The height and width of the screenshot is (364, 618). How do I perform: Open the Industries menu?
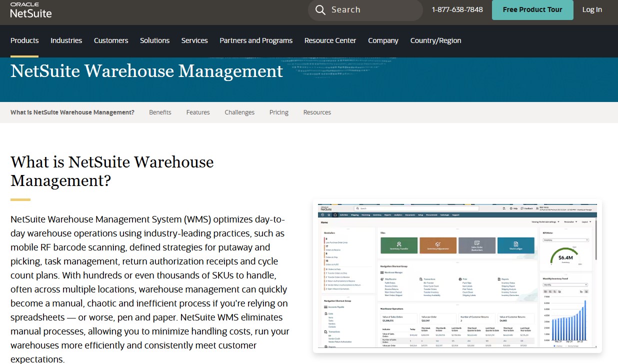[66, 40]
